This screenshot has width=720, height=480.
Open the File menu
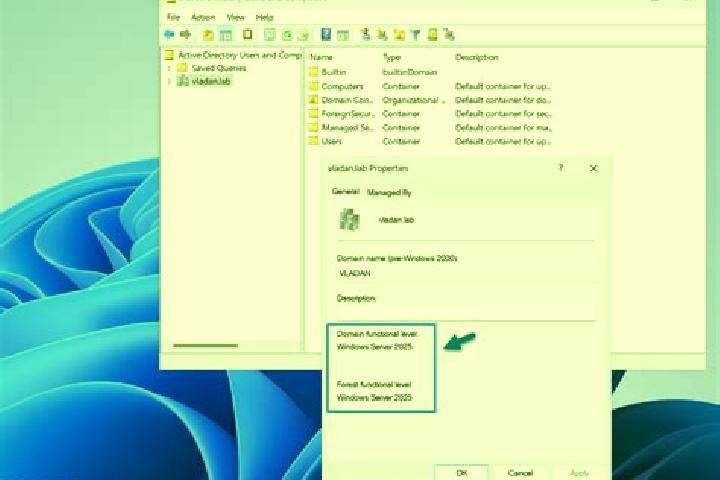(x=174, y=17)
